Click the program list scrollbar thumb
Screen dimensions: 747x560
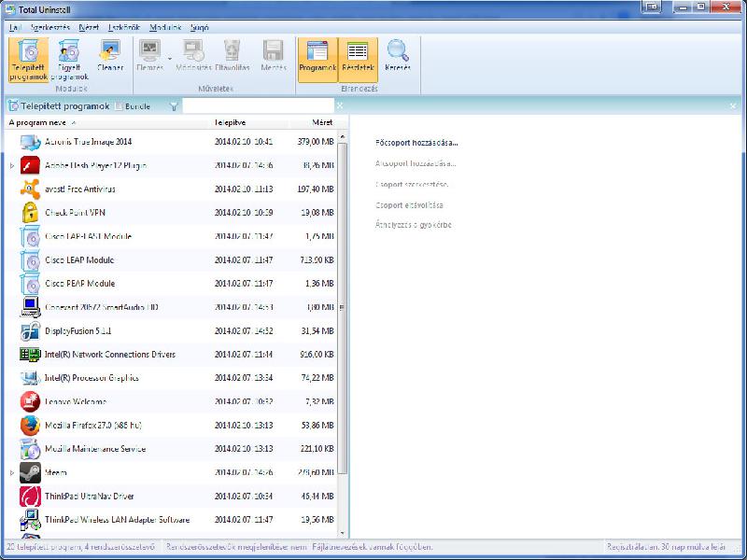click(x=343, y=308)
